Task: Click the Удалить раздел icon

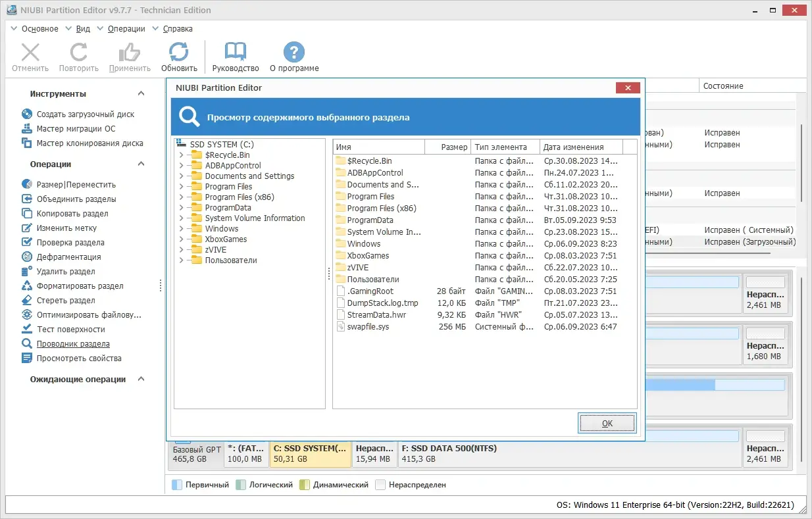Action: coord(27,271)
